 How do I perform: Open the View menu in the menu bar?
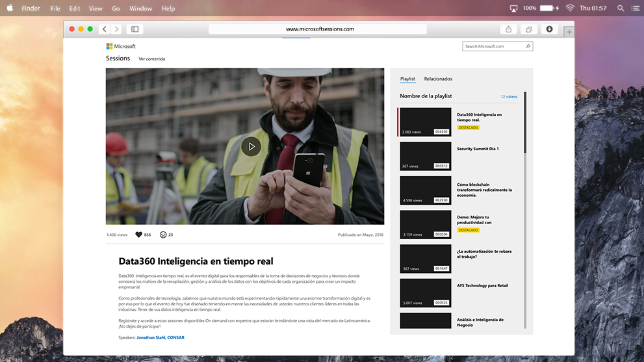pyautogui.click(x=96, y=8)
